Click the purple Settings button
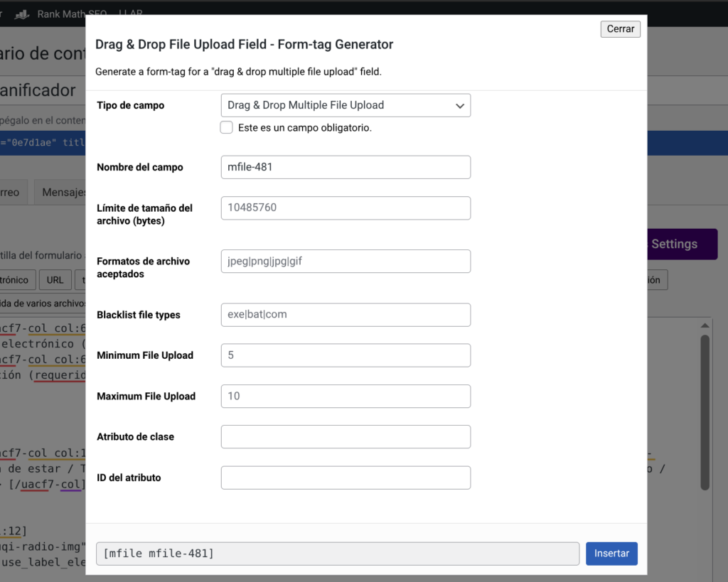This screenshot has width=728, height=582. tap(682, 244)
